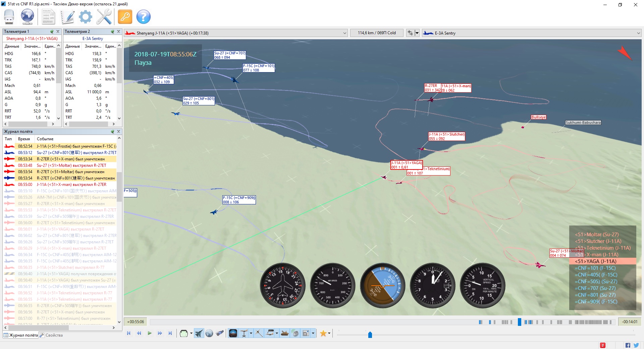Open the wrench and screwdriver tools icon
The height and width of the screenshot is (349, 644).
pos(104,17)
